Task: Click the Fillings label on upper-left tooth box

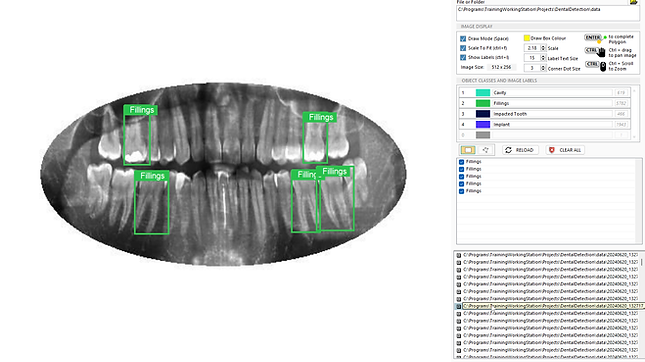Action: click(141, 110)
